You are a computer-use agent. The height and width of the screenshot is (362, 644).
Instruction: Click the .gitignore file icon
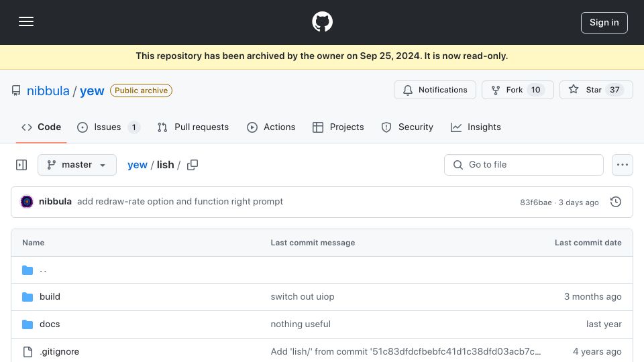(x=28, y=352)
